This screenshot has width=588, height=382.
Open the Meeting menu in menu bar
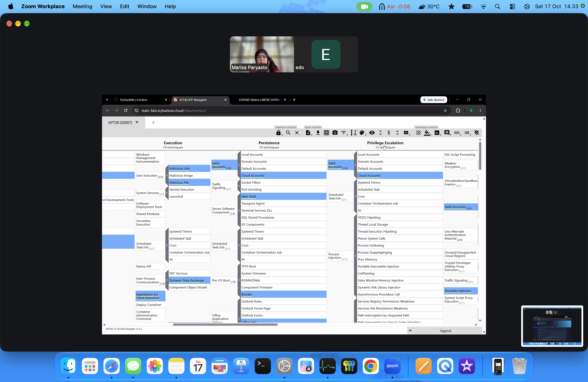point(83,6)
